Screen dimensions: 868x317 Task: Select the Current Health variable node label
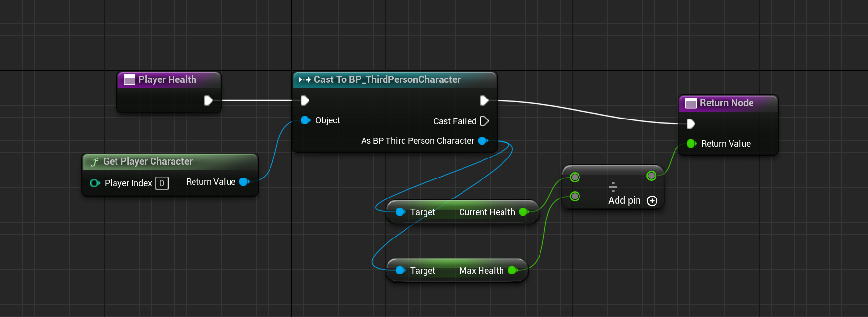coord(487,212)
